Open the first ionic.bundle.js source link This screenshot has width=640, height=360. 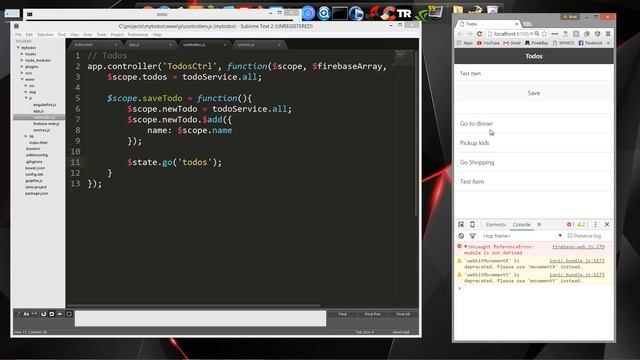pyautogui.click(x=577, y=261)
